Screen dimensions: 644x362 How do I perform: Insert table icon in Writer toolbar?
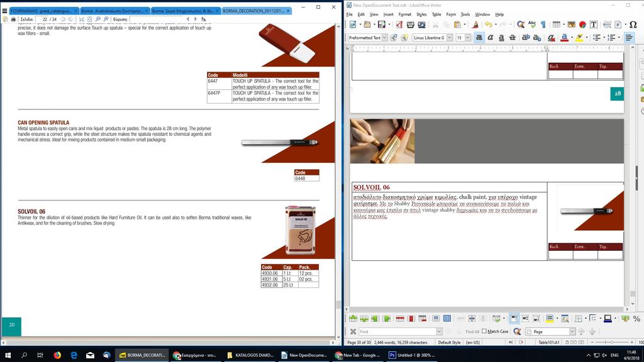coord(557,25)
